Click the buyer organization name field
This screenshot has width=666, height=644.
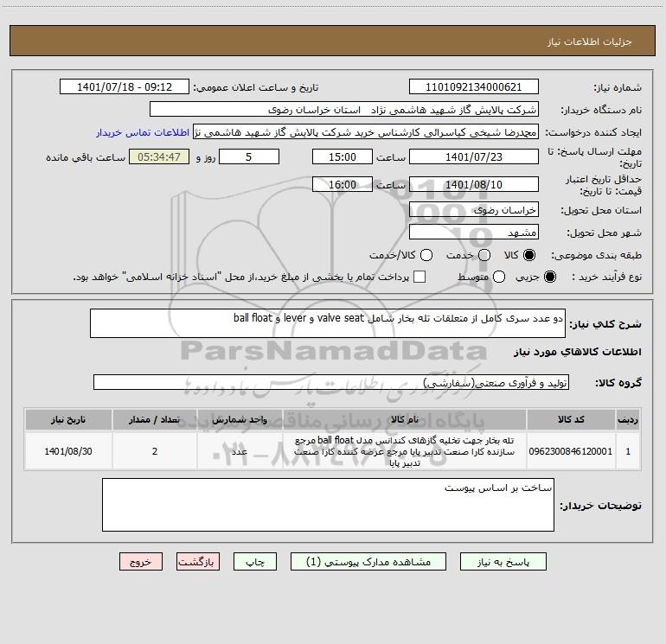(x=344, y=110)
